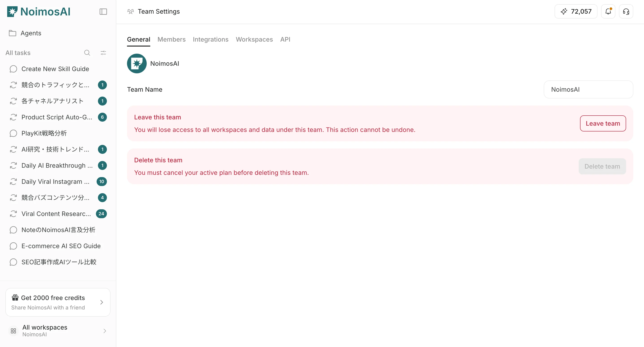Click chat icon beside NoteのNoimosAI言及分析
The width and height of the screenshot is (644, 347).
coord(13,230)
